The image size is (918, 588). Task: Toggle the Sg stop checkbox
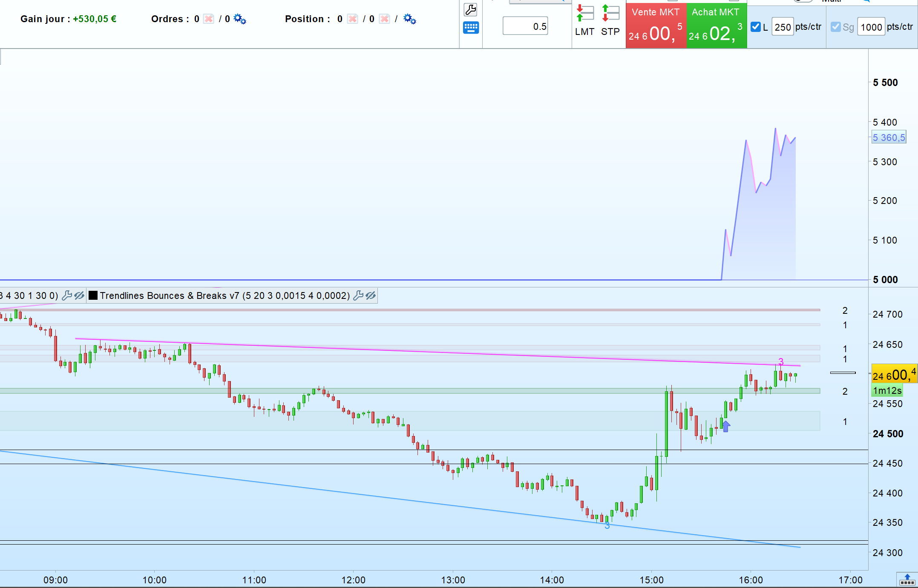(x=836, y=27)
